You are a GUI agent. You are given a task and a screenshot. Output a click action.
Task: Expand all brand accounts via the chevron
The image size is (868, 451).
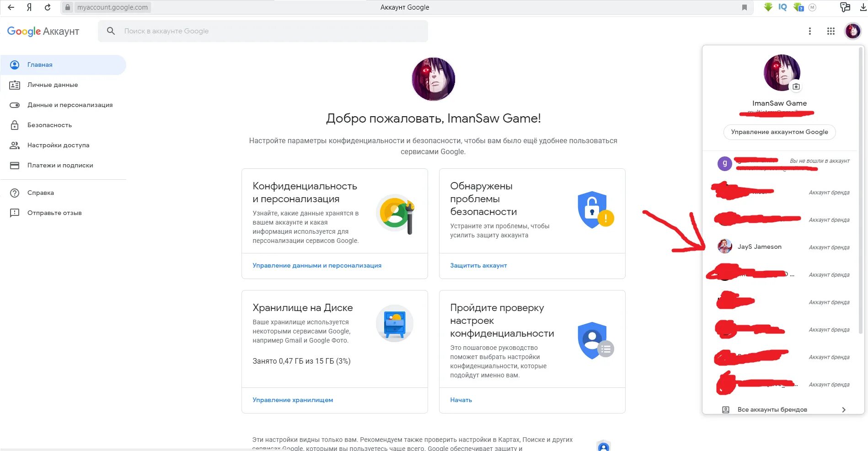(x=844, y=410)
